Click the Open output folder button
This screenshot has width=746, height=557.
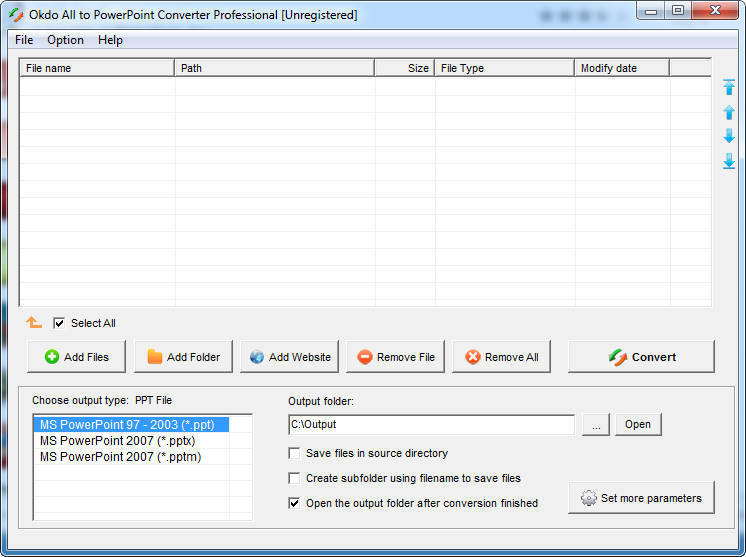point(638,424)
